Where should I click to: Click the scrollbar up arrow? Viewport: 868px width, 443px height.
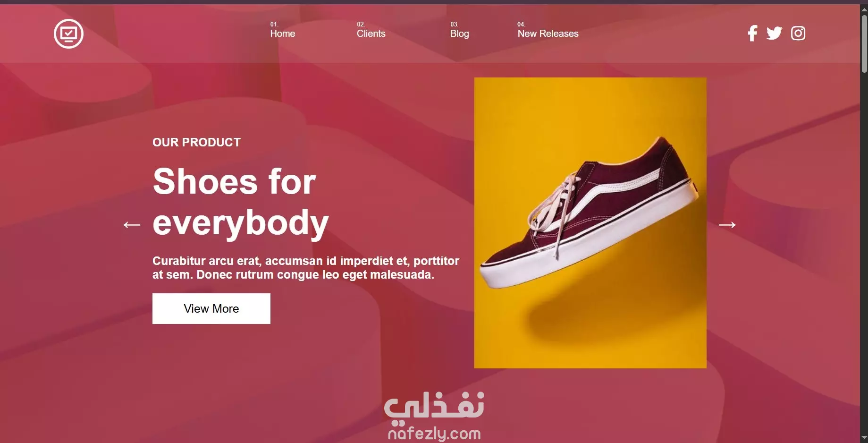click(x=864, y=9)
